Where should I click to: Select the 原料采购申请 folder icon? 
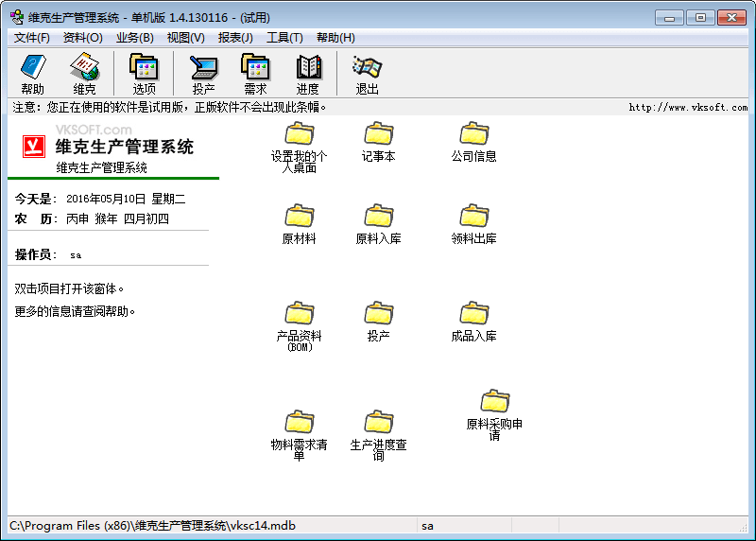(495, 402)
